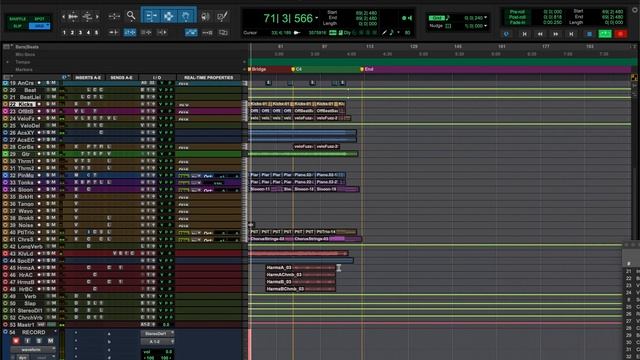The image size is (640, 360).
Task: Select the Selector tool
Action: [x=168, y=16]
